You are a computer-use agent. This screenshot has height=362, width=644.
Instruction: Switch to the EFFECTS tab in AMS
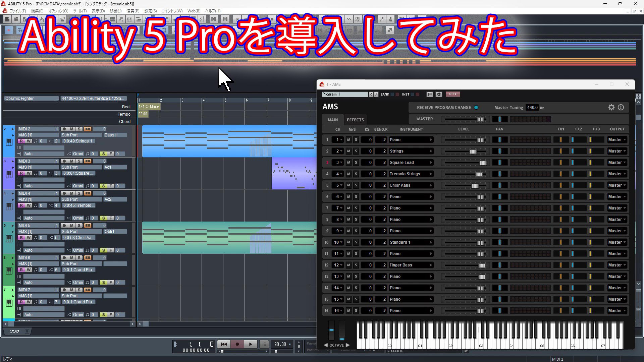coord(355,120)
